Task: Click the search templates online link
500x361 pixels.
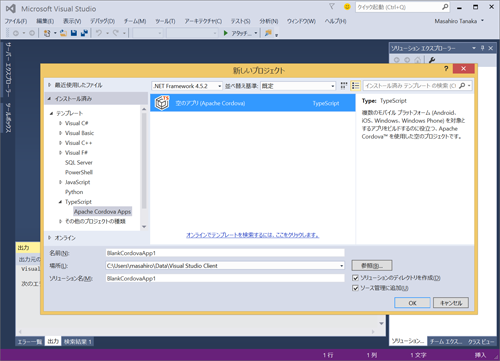Action: [x=252, y=235]
